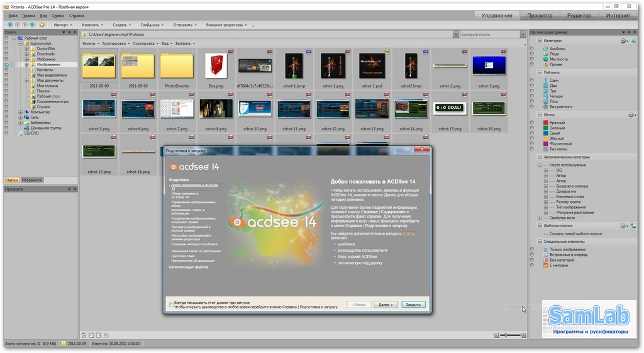Click first icon in bottom-left file list bar
This screenshot has width=644, height=353.
(84, 335)
